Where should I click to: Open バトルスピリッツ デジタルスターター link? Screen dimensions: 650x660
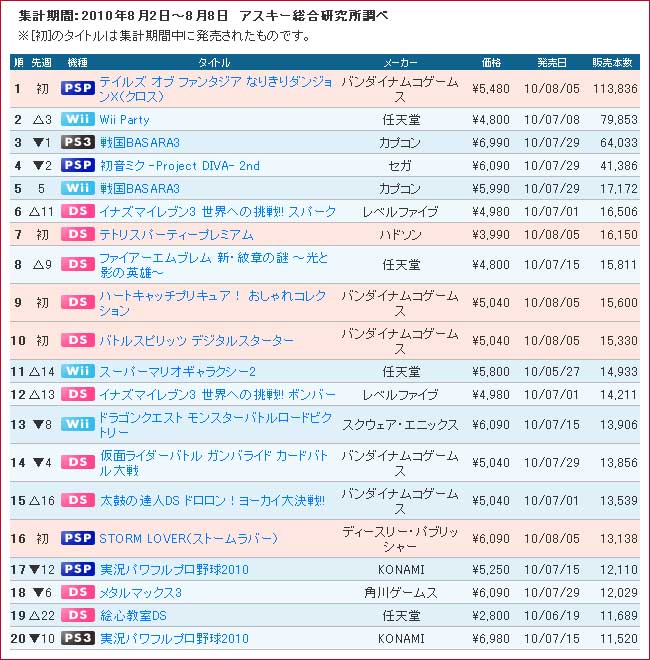(197, 341)
